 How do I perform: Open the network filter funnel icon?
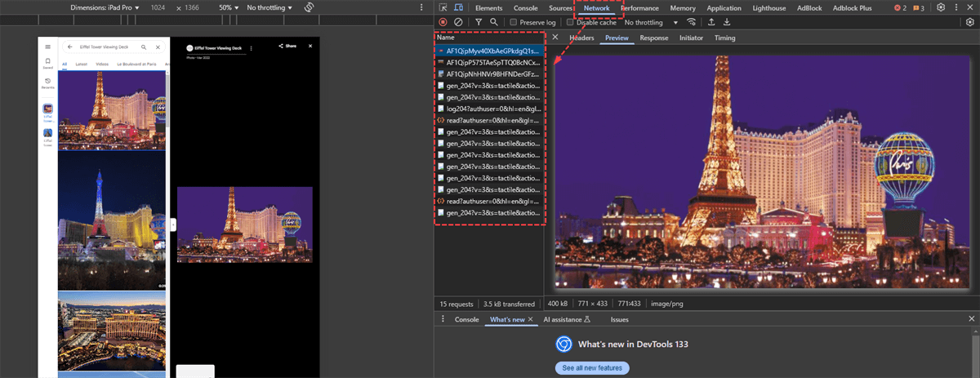(x=479, y=22)
